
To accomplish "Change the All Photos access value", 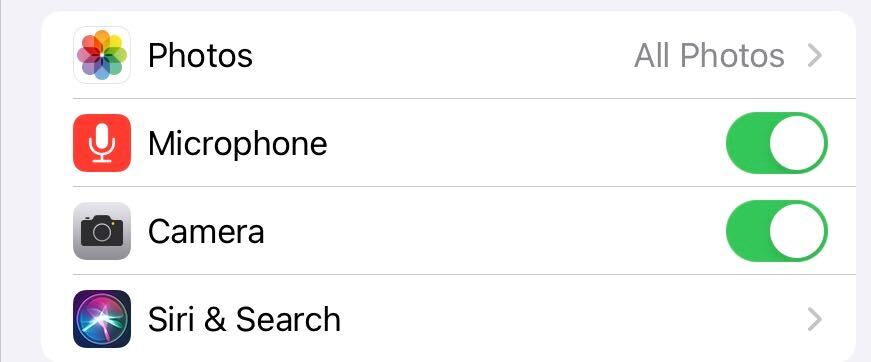I will [709, 56].
